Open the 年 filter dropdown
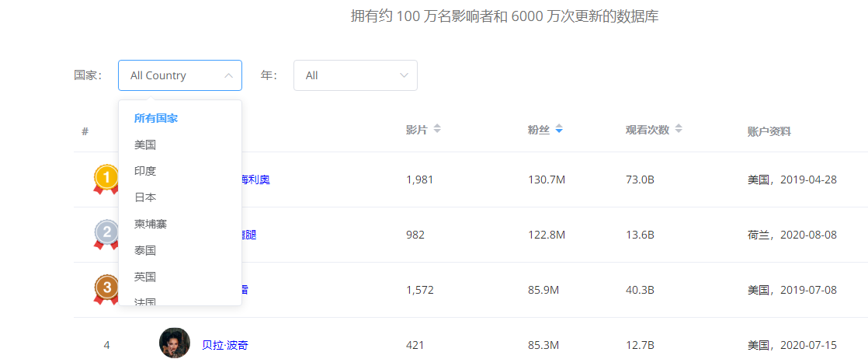This screenshot has width=868, height=359. point(355,75)
